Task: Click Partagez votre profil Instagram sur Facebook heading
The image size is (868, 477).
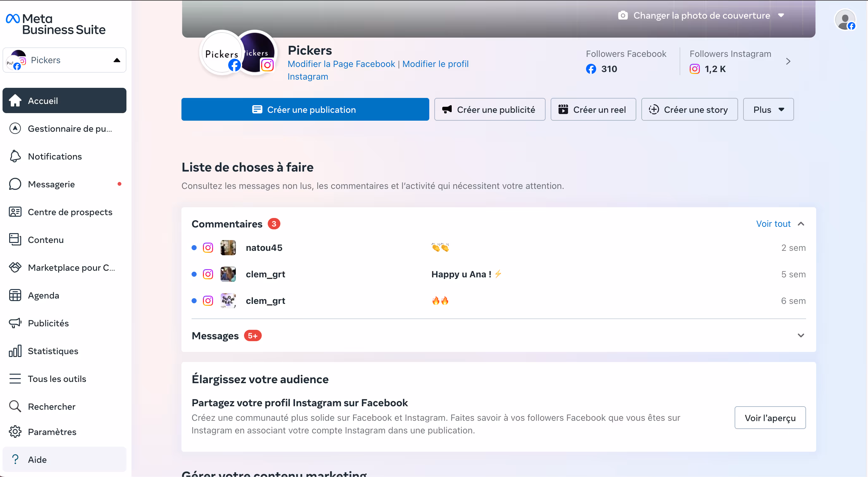Action: (300, 403)
